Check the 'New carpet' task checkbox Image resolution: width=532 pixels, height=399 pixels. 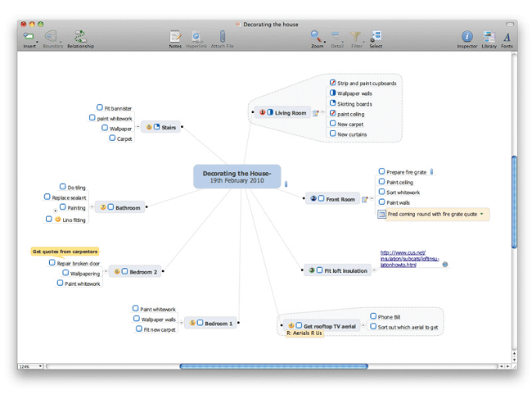point(333,124)
